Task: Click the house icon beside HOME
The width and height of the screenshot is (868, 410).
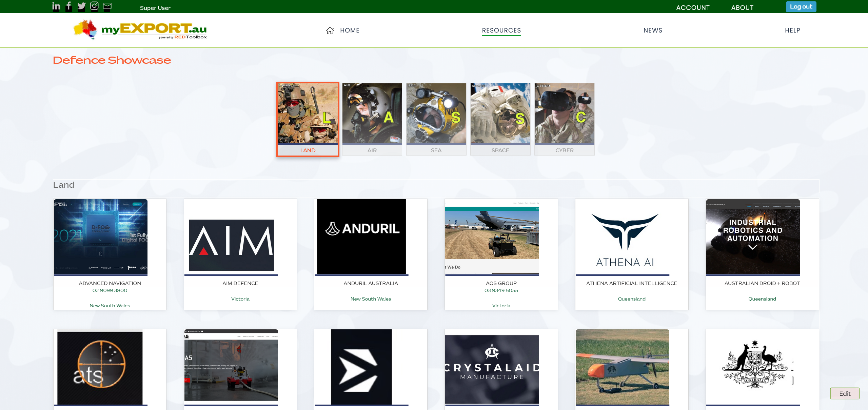Action: pos(330,30)
